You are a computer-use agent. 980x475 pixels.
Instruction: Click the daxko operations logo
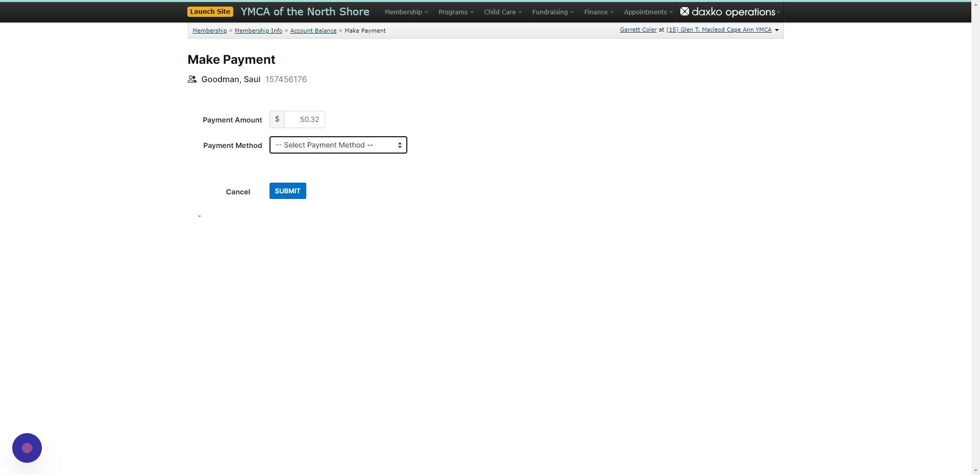(729, 12)
